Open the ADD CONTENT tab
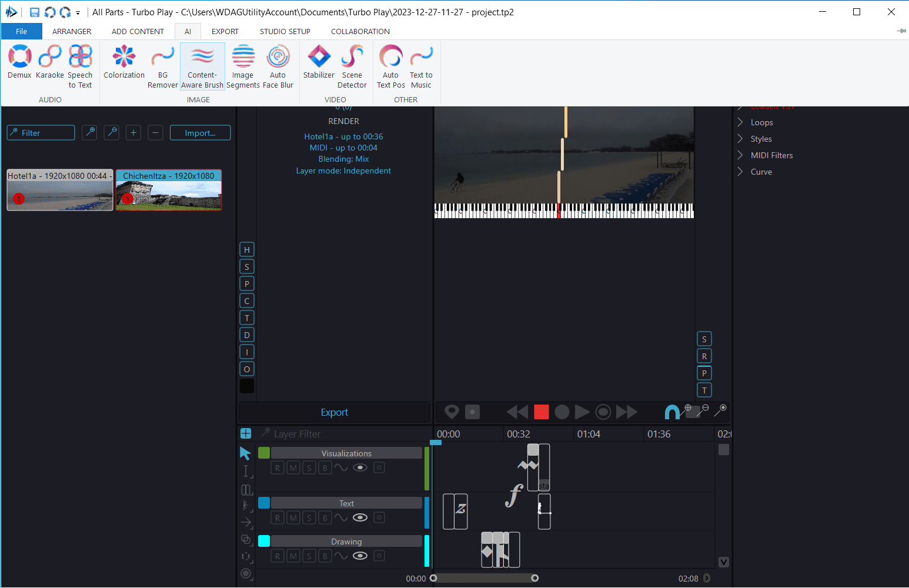909x588 pixels. (138, 32)
